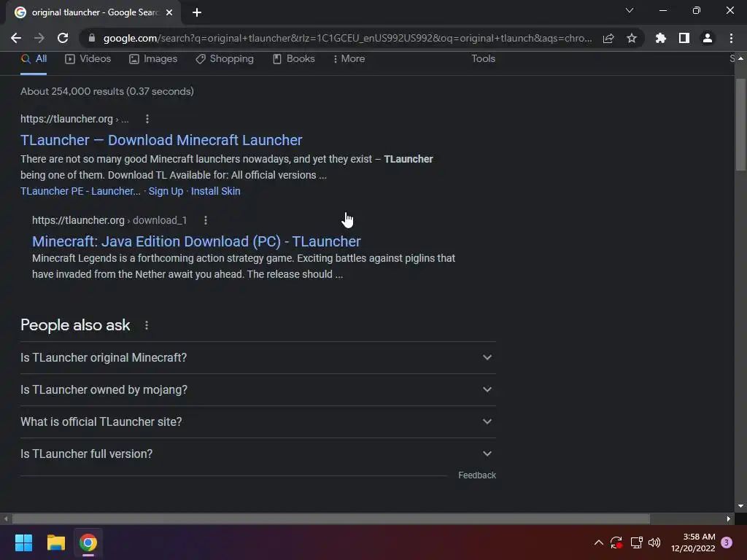
Task: Open network settings tray icon
Action: pos(636,542)
